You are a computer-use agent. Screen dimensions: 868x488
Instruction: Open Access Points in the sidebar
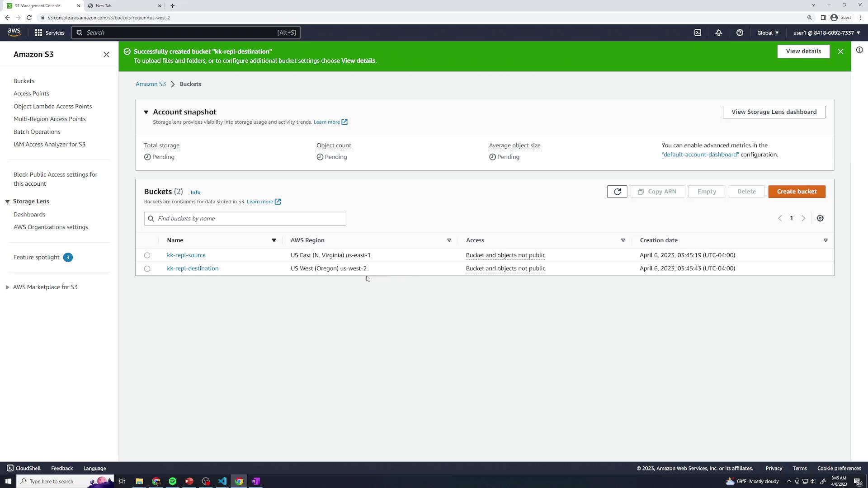[31, 94]
